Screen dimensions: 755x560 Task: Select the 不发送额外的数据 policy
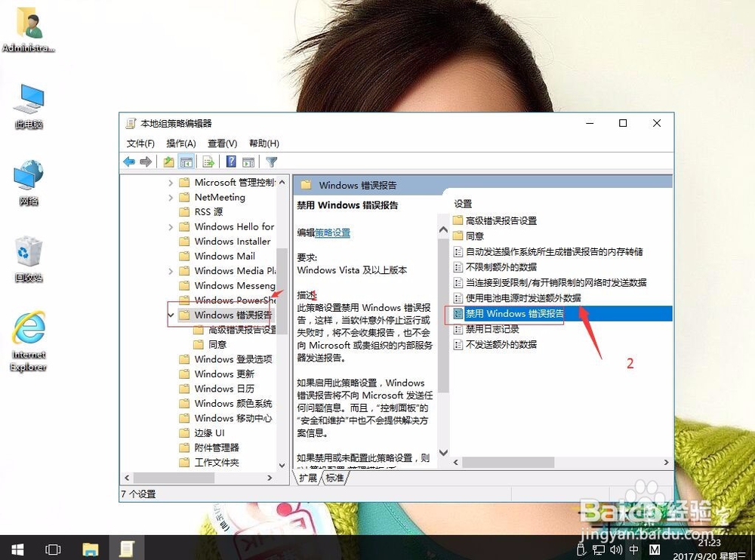coord(495,344)
